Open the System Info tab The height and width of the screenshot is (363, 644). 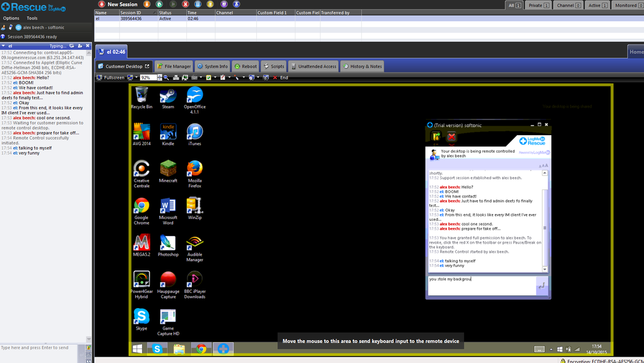212,66
